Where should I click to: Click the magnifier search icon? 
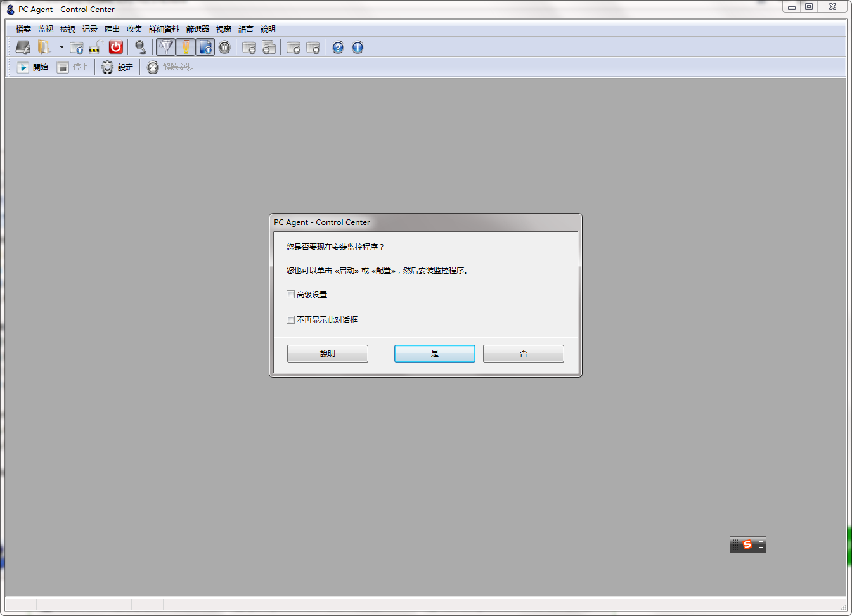(x=141, y=48)
